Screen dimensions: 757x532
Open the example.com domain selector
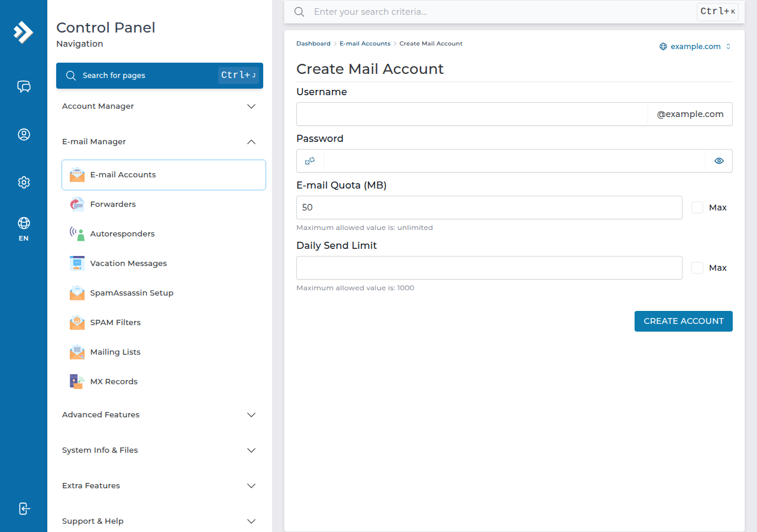coord(695,47)
